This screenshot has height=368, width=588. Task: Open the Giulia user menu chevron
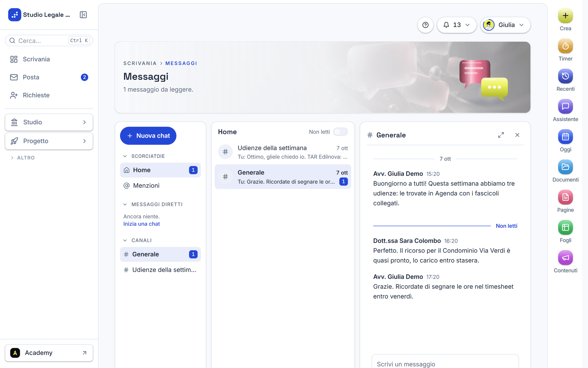click(522, 25)
